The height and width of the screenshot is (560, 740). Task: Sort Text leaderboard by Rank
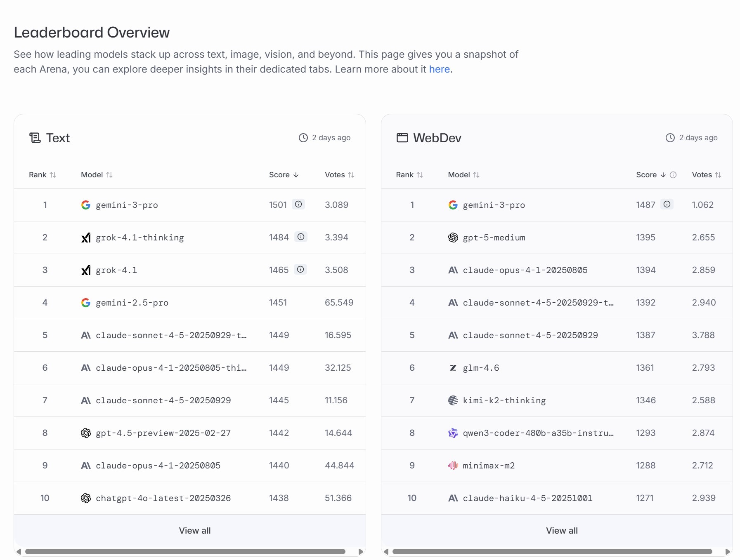click(43, 175)
